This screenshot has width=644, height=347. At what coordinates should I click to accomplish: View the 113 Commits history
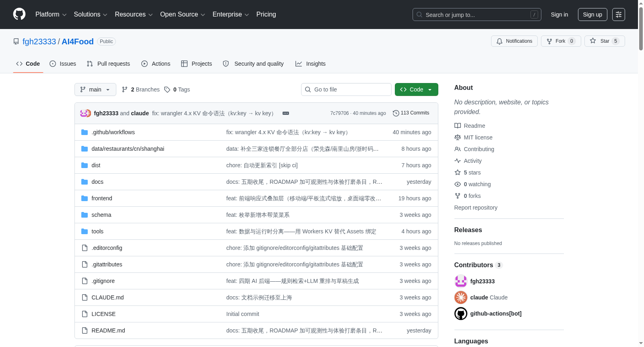[x=411, y=113]
